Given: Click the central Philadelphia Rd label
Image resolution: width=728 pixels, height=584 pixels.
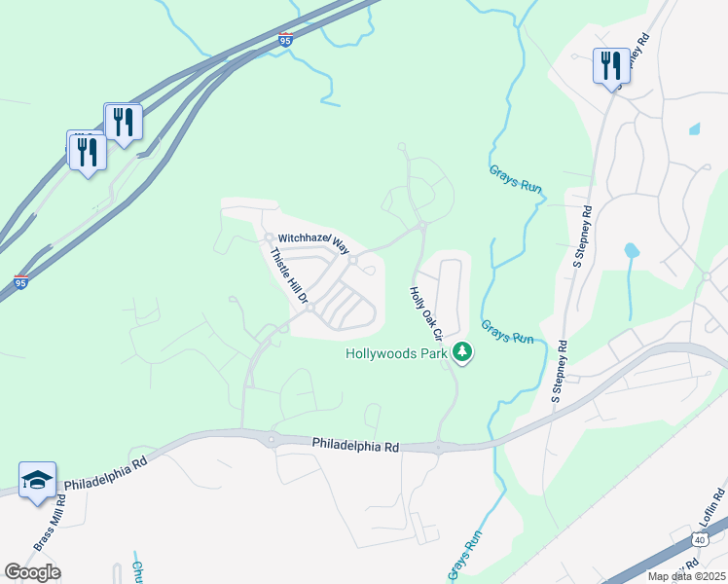Looking at the screenshot, I should 355,444.
